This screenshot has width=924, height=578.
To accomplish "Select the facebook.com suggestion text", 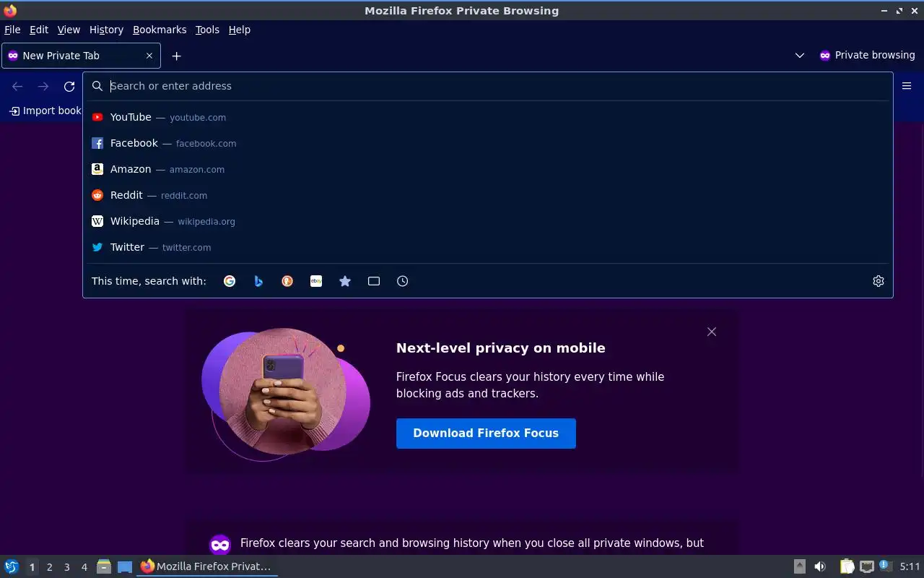I will (x=206, y=144).
